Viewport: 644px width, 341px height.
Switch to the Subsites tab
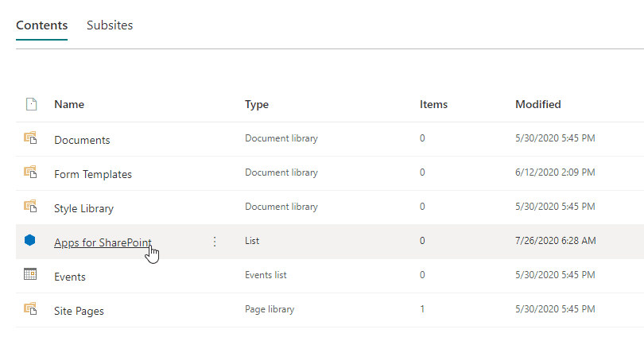coord(110,25)
